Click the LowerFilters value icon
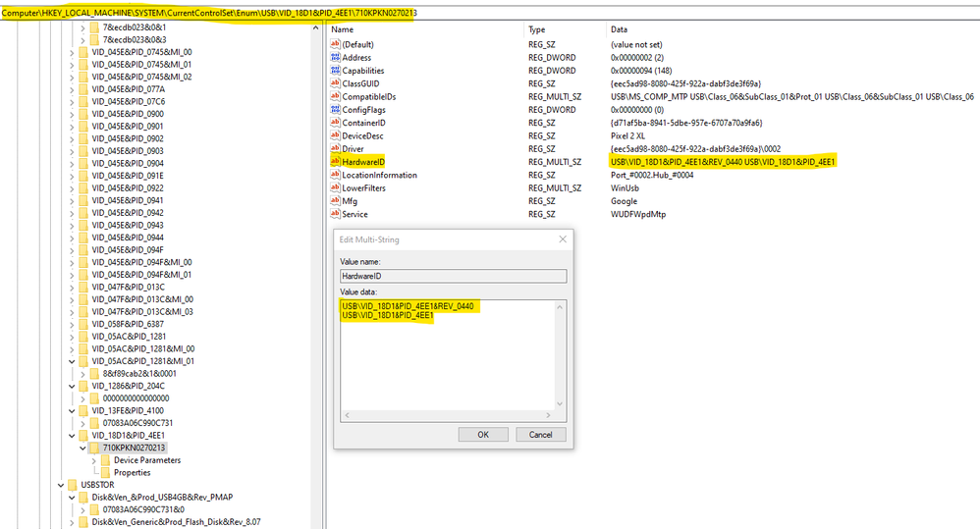980x529 pixels. tap(335, 188)
